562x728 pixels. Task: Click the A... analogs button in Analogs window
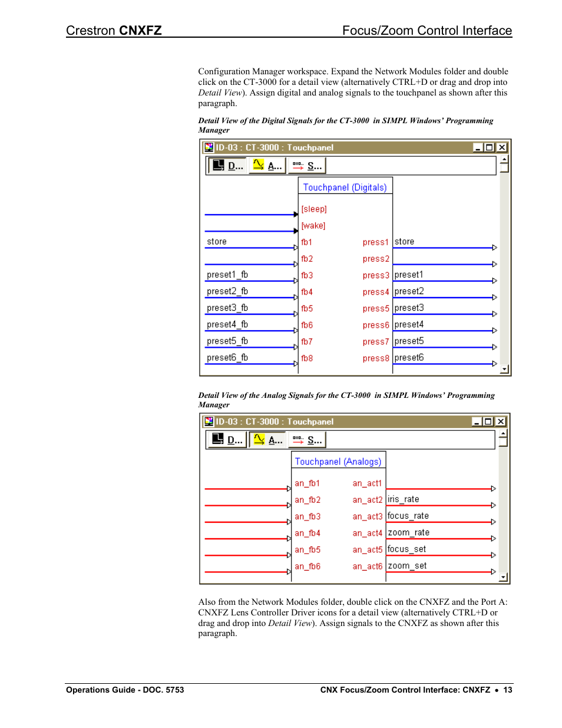(x=267, y=440)
